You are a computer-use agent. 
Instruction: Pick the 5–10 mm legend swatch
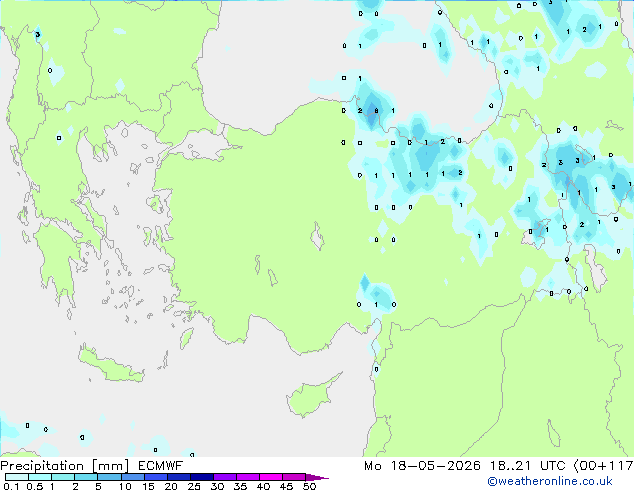coord(109,477)
